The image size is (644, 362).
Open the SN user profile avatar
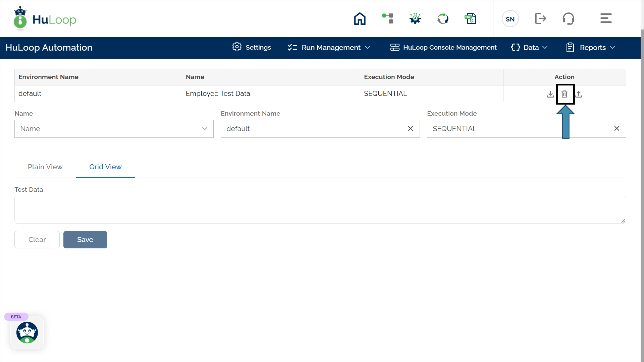[510, 19]
